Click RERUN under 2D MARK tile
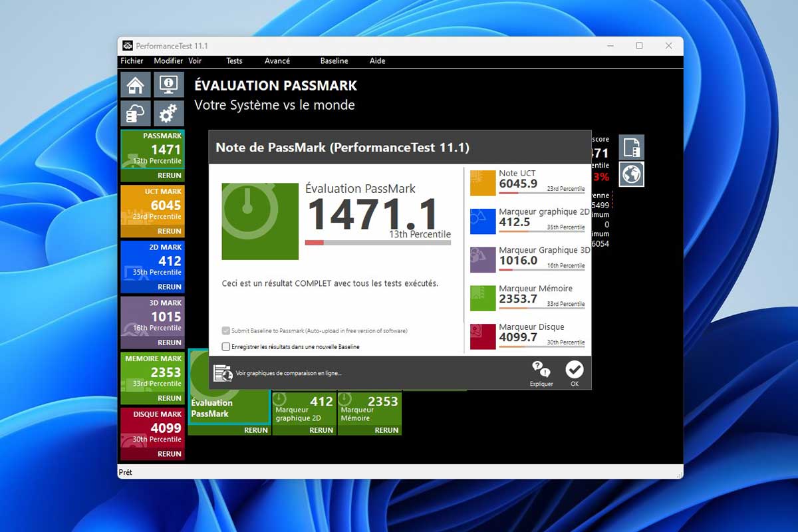Image resolution: width=798 pixels, height=532 pixels. 169,287
